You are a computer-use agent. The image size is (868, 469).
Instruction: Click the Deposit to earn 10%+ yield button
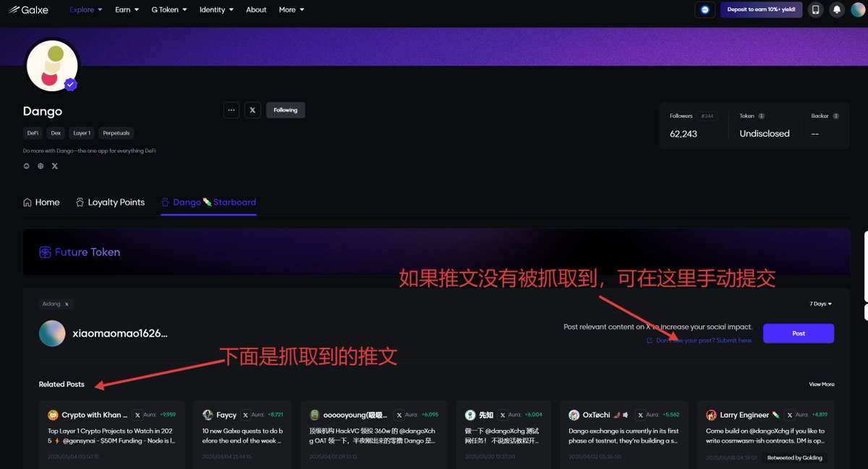coord(761,10)
